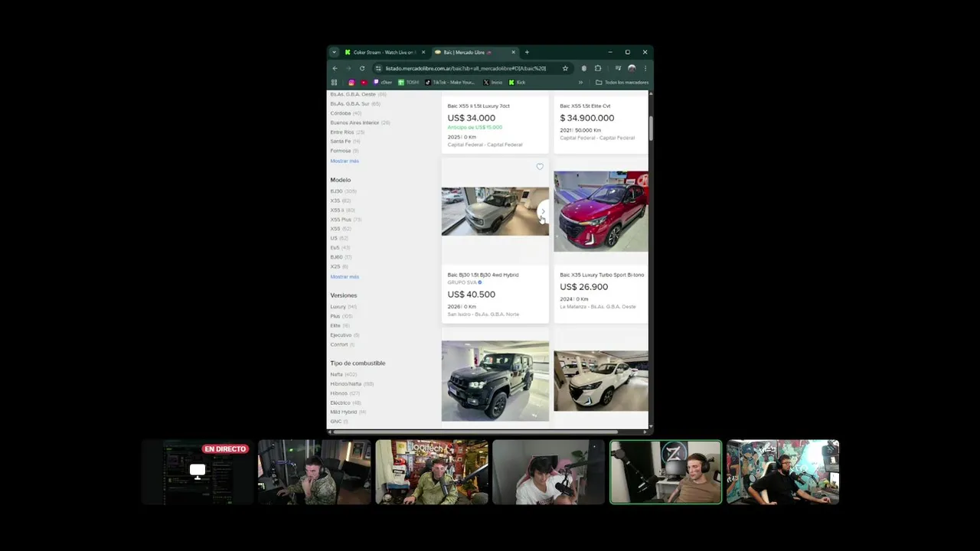The image size is (980, 551).
Task: Select the green-highlighted webcam feed
Action: tap(665, 472)
